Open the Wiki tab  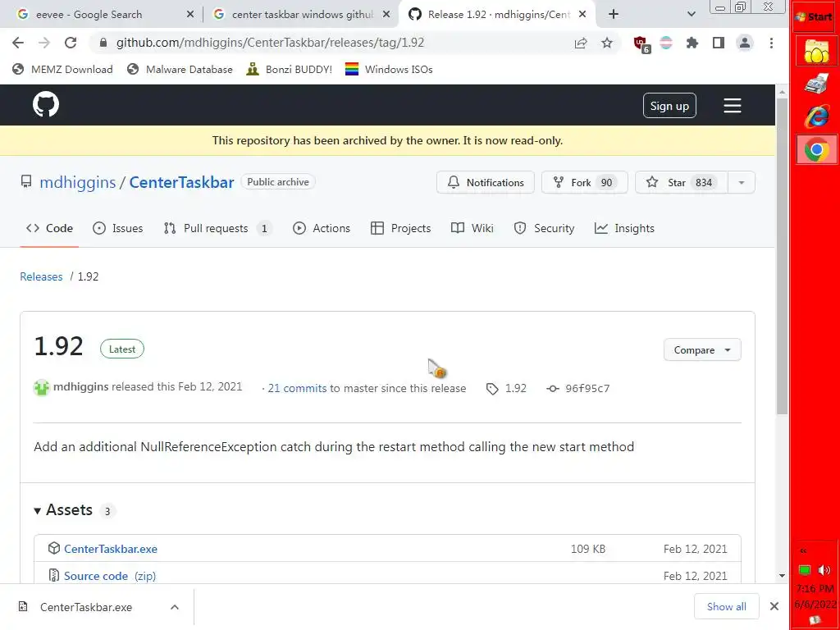point(472,228)
